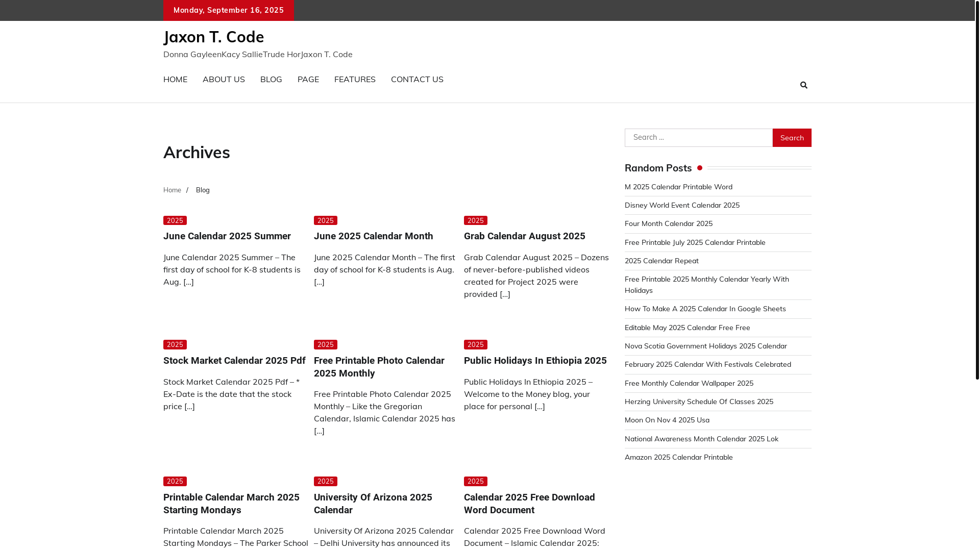This screenshot has width=980, height=551.
Task: Open June 2025 Calendar Month post
Action: click(373, 236)
